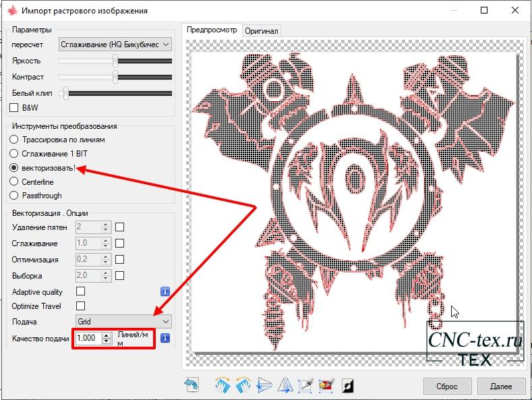Viewport: 532px width, 400px height.
Task: Select Сглаживание 1 BIT option
Action: click(x=14, y=154)
